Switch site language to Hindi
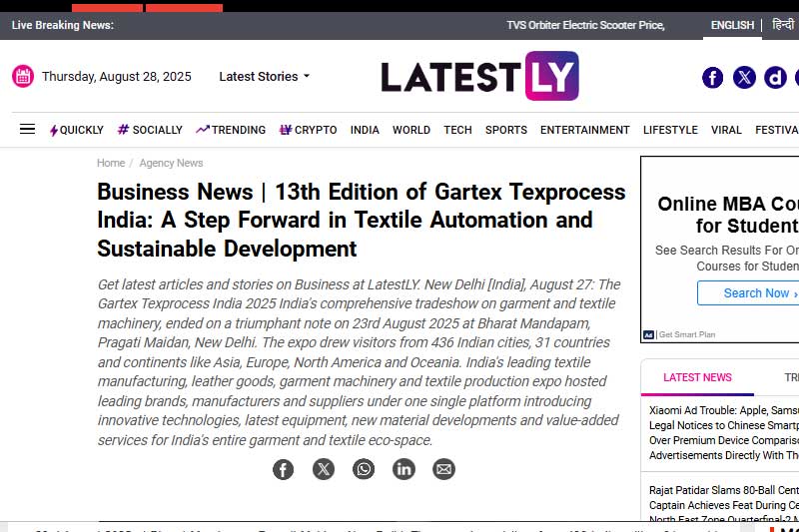Image resolution: width=799 pixels, height=532 pixels. pos(783,24)
